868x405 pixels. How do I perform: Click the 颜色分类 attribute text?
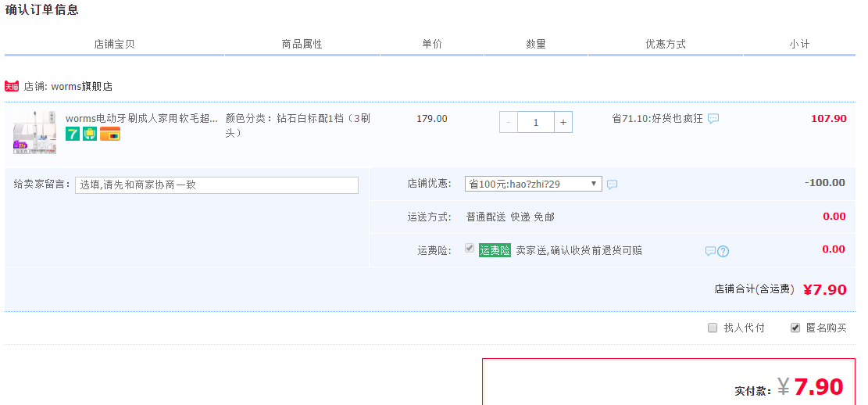coord(298,126)
